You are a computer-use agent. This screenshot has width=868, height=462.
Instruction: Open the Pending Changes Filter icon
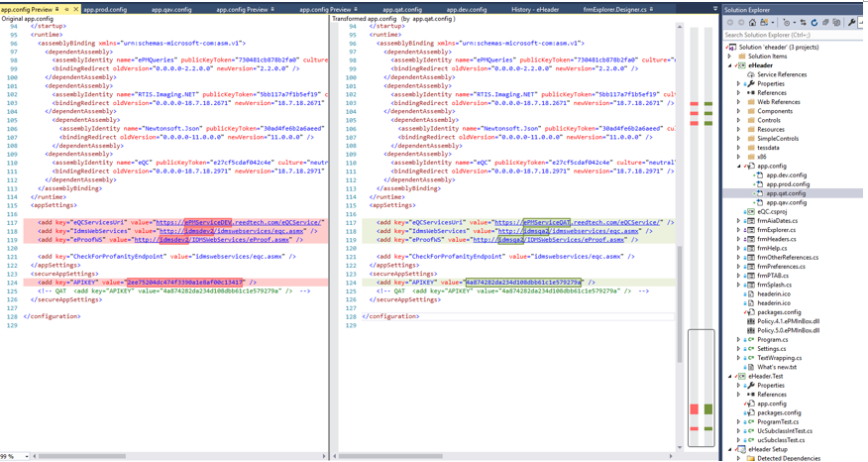point(786,22)
